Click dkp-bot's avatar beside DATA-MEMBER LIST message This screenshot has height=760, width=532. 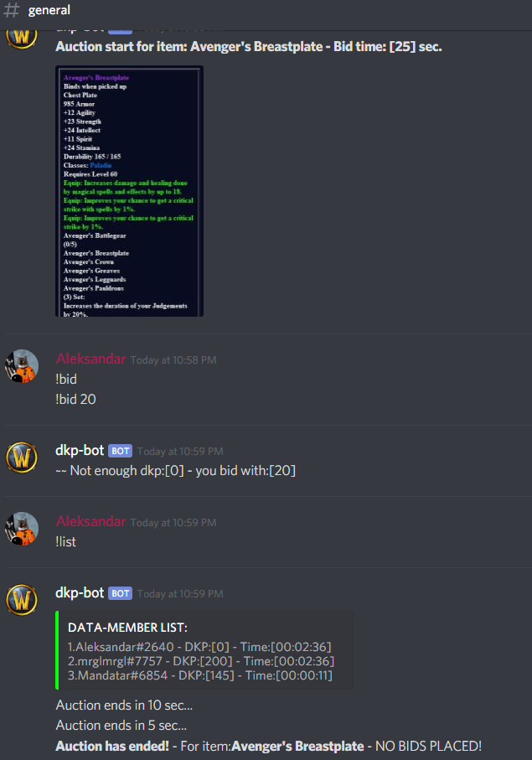coord(22,600)
